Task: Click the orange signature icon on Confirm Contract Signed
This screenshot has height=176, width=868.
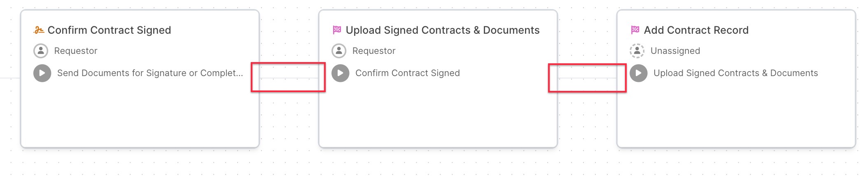Action: [39, 30]
